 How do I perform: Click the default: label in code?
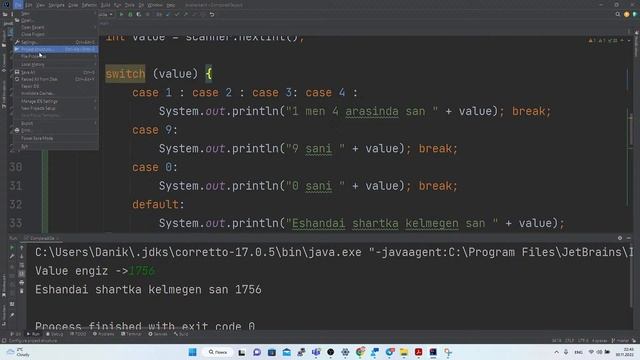click(x=158, y=204)
